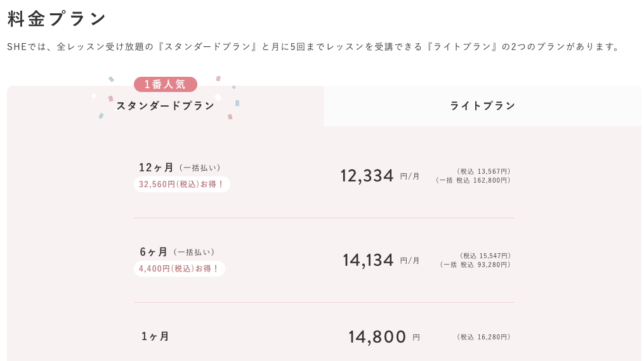This screenshot has height=361, width=644.
Task: Click the 税込 15,547円 tax-included note
Action: point(485,256)
